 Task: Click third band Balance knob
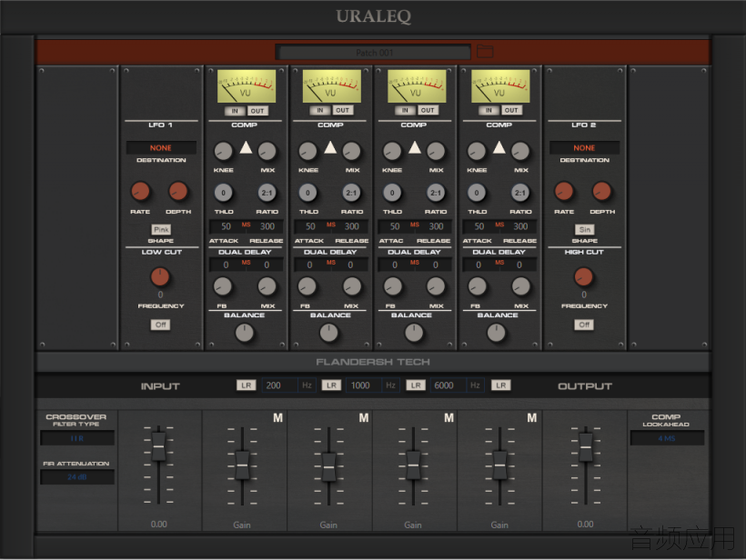click(x=413, y=333)
